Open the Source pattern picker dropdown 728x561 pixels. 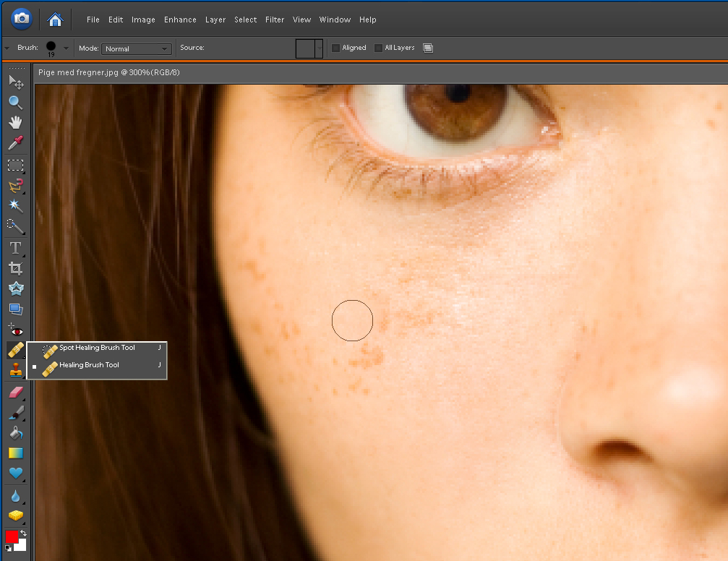[x=320, y=48]
